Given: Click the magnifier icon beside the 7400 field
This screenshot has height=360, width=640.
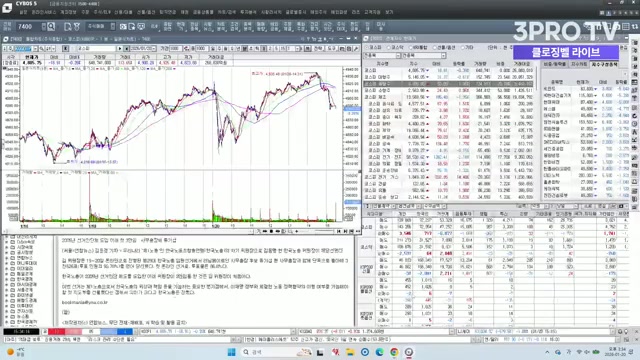Looking at the screenshot, I should (51, 27).
